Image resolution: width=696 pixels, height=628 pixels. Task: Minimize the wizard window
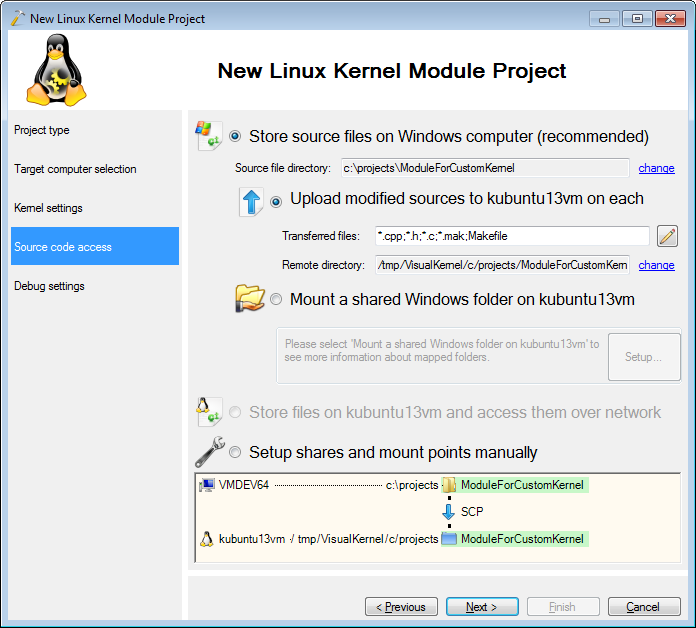604,19
